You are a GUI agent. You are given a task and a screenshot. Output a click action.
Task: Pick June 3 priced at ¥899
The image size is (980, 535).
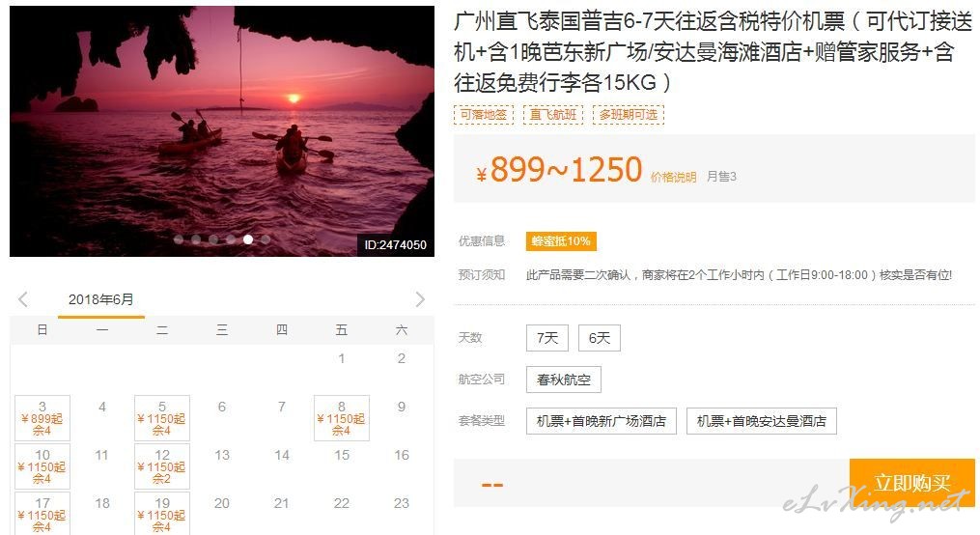coord(42,418)
